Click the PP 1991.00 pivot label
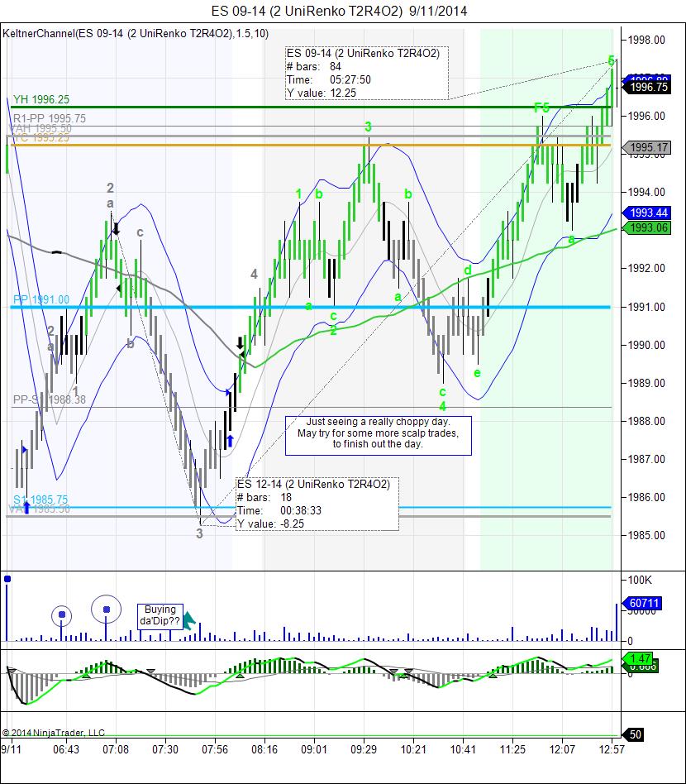Viewport: 686px width, 784px height. [x=41, y=299]
